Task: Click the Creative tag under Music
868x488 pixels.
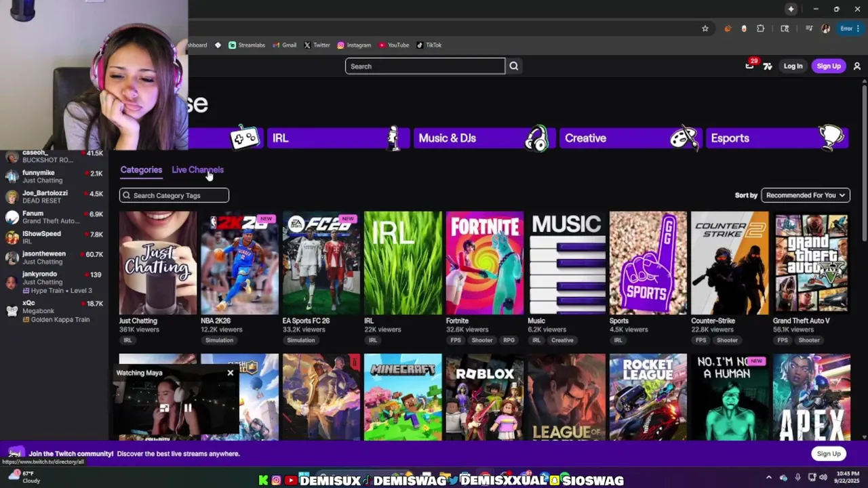Action: click(x=562, y=340)
